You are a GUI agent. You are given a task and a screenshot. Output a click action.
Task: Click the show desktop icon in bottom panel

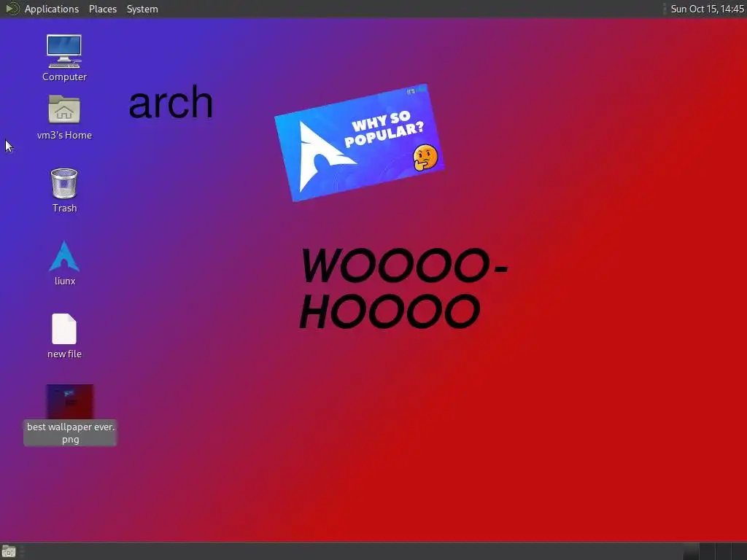coord(9,551)
